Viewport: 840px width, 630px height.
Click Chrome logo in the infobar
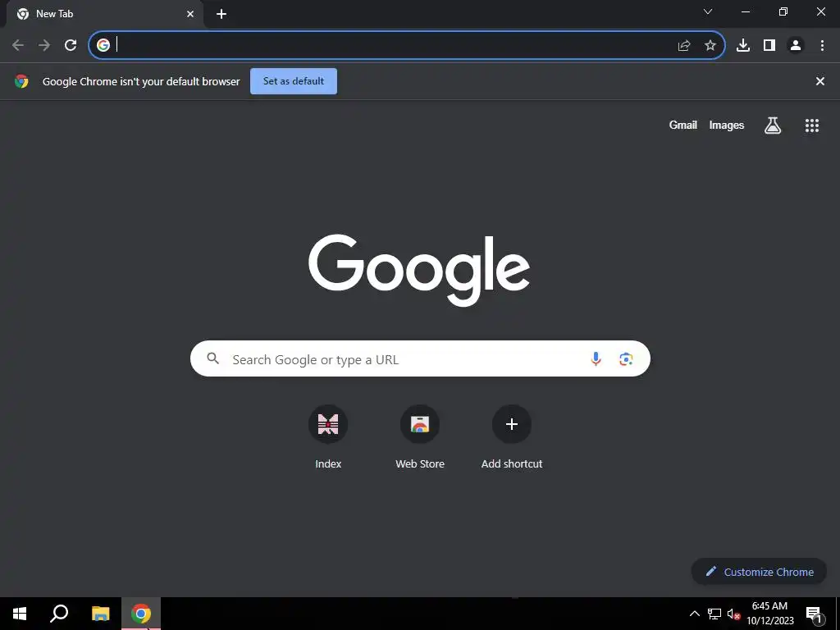pyautogui.click(x=21, y=81)
